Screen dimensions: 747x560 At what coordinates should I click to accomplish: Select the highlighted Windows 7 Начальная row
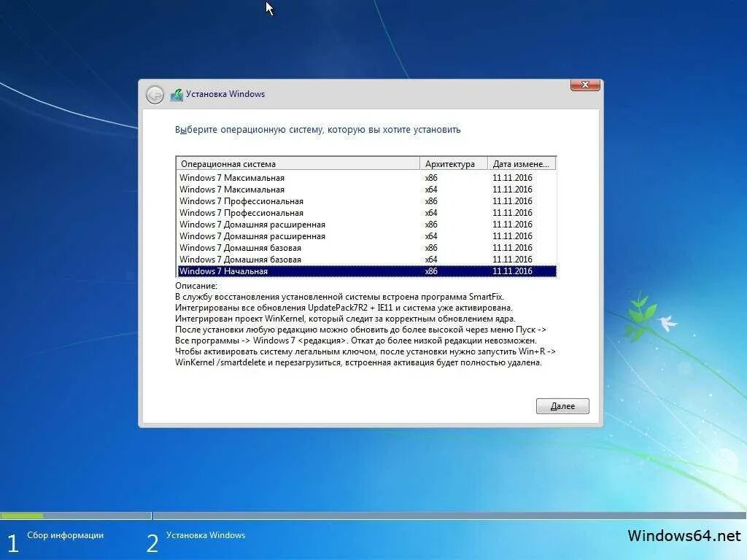(x=367, y=271)
